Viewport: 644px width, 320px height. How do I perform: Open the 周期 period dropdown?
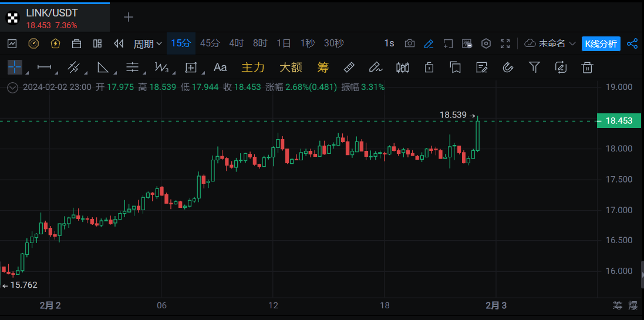(x=147, y=43)
